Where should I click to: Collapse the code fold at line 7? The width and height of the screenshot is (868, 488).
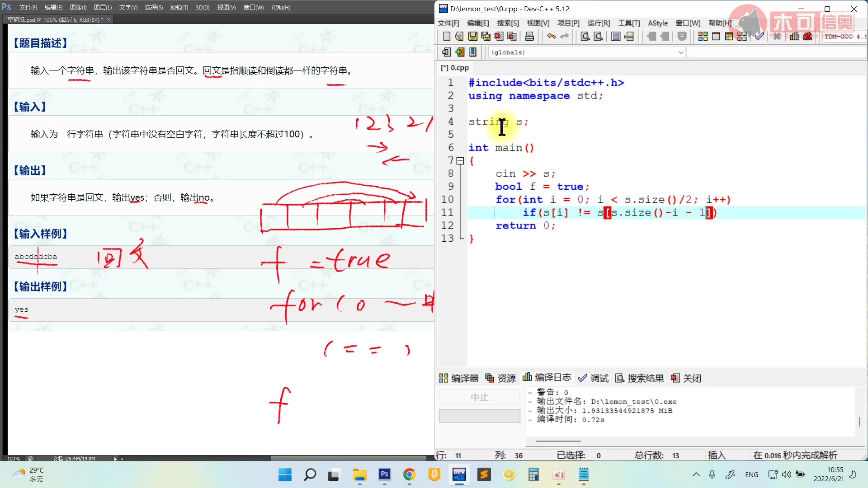(460, 161)
